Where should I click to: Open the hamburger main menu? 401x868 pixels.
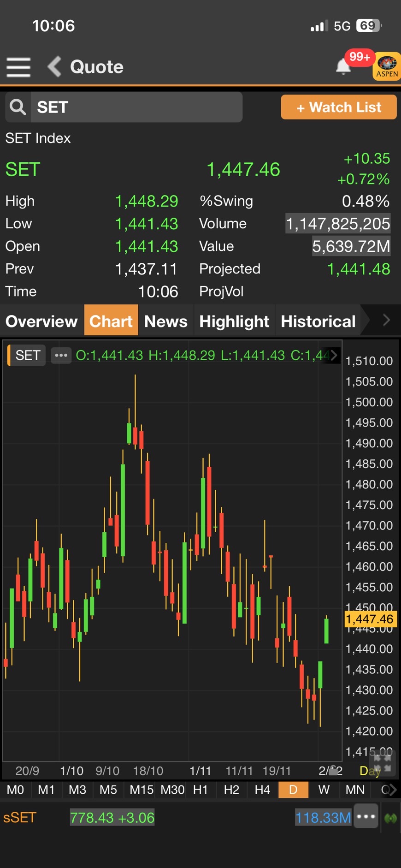[x=18, y=67]
